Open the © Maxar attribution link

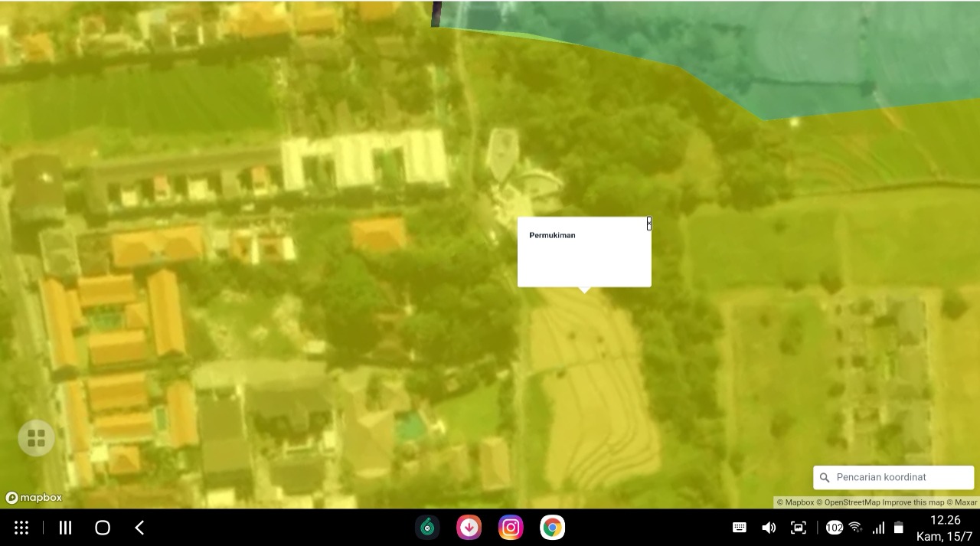pos(962,502)
